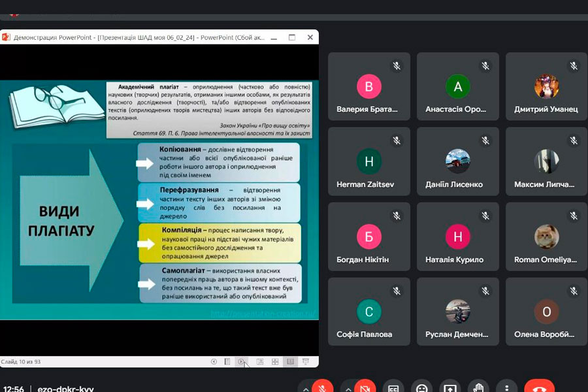The height and width of the screenshot is (392, 588).
Task: Minimize the PowerPoint presentation window
Action: pos(274,37)
